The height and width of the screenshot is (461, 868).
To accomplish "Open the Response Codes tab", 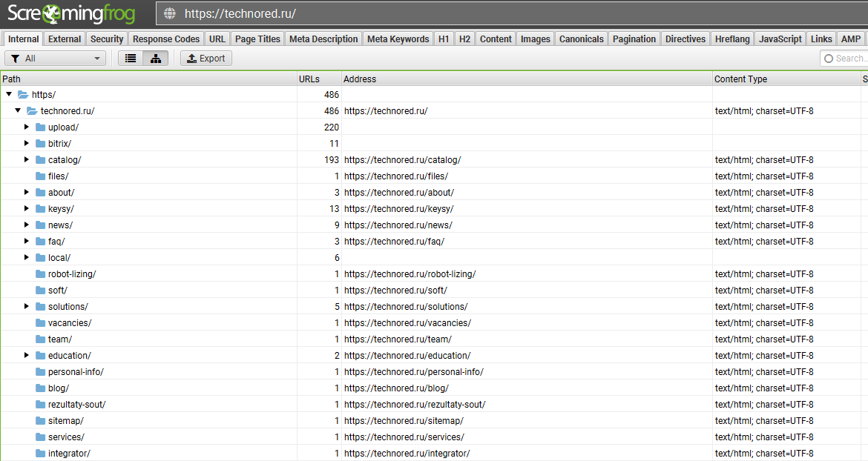I will [x=165, y=39].
